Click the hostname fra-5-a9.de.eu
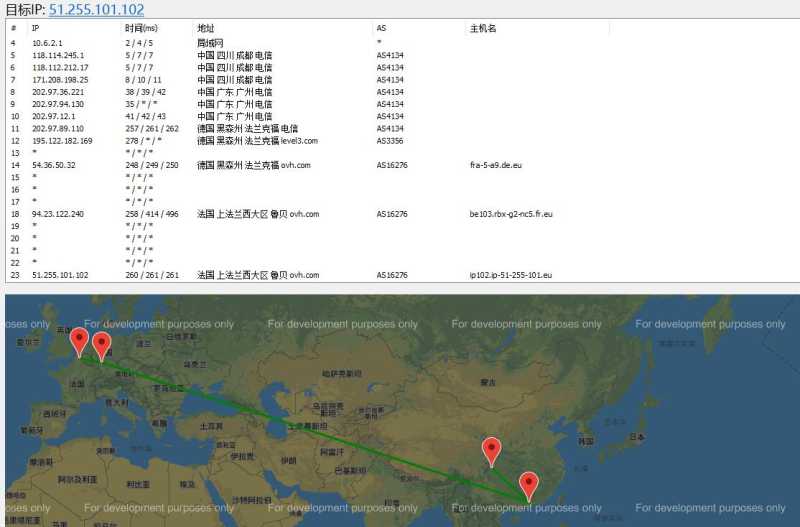Viewport: 800px width, 527px height. point(495,165)
